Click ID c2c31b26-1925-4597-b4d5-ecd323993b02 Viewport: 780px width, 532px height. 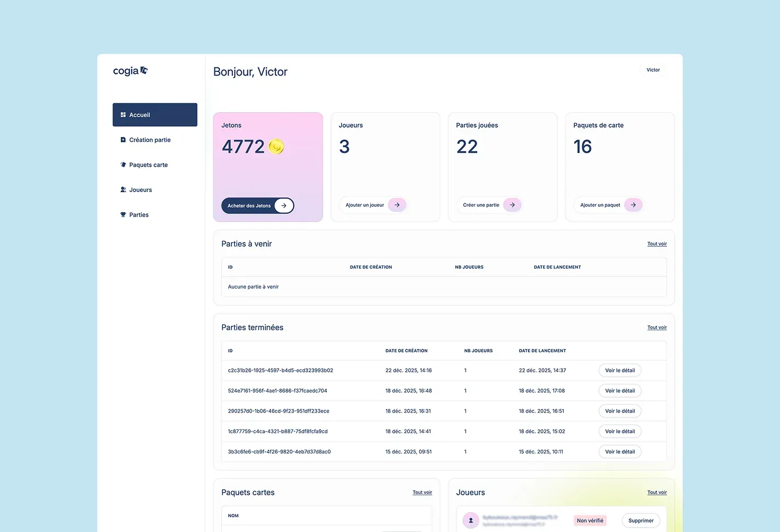point(281,370)
